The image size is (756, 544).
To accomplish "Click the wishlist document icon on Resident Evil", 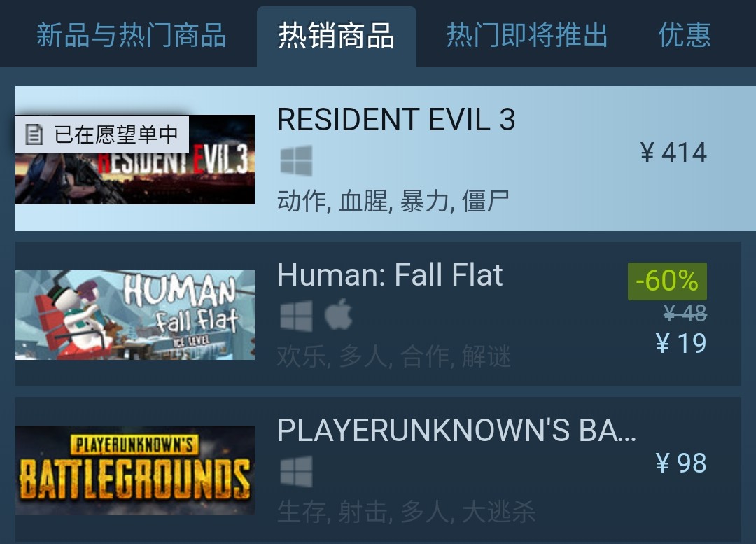I will (x=34, y=134).
